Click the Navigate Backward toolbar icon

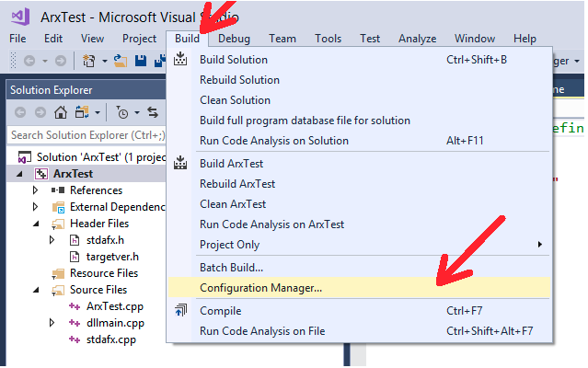(x=29, y=61)
